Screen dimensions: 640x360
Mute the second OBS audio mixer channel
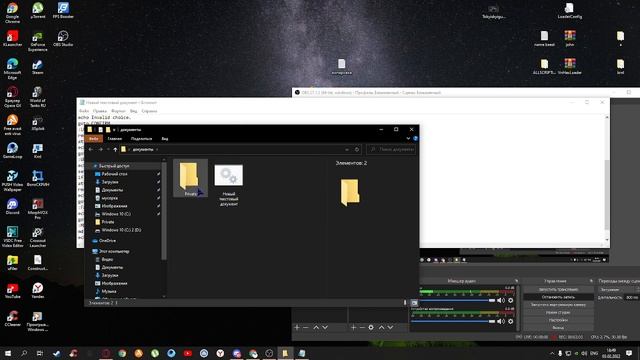501,321
